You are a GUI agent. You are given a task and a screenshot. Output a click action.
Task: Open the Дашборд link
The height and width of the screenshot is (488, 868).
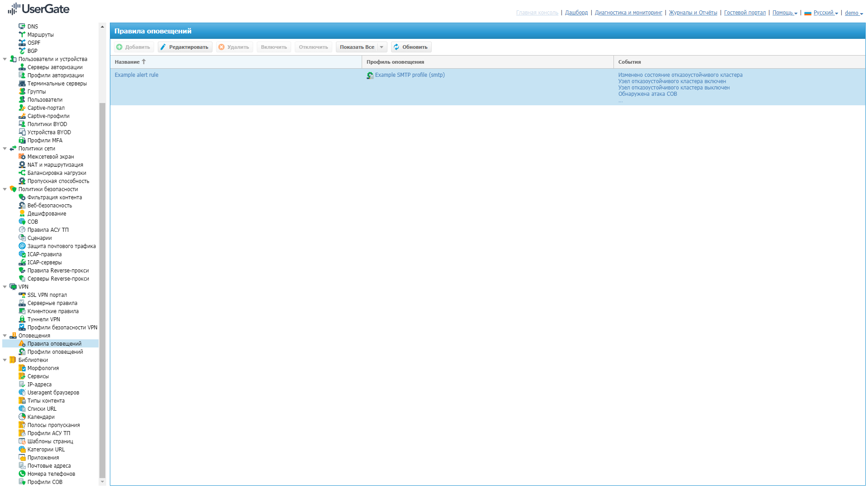pyautogui.click(x=576, y=13)
